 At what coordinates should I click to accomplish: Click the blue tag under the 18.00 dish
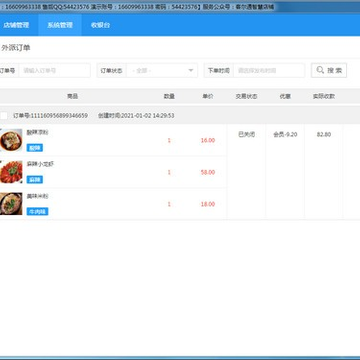37,212
